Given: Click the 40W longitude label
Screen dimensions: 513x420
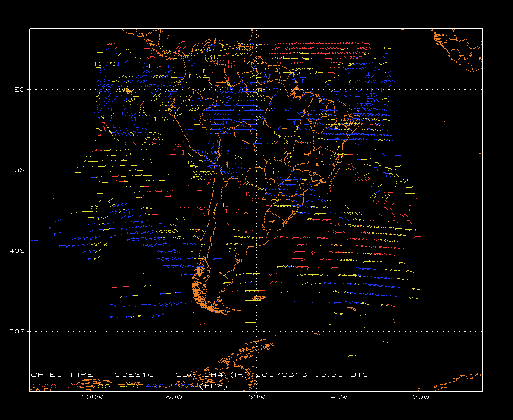Looking at the screenshot, I should point(339,397).
